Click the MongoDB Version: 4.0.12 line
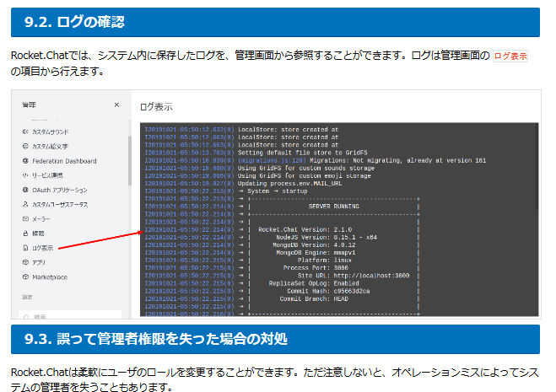556x392 pixels. pyautogui.click(x=314, y=245)
